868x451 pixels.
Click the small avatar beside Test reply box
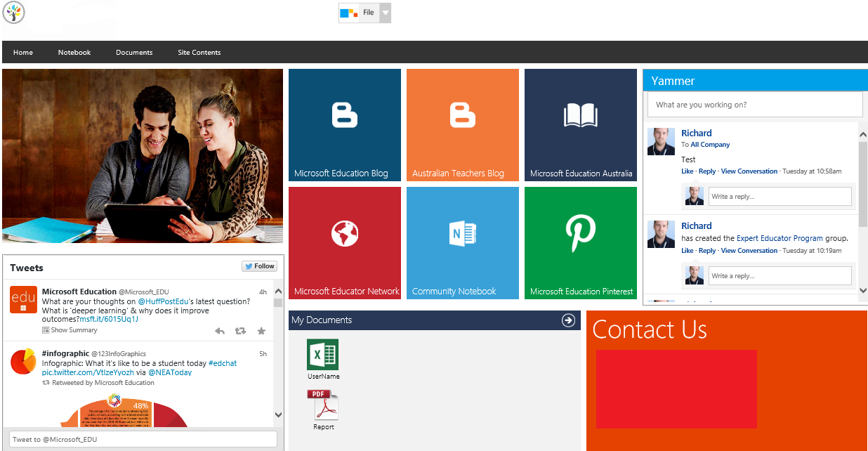(695, 196)
